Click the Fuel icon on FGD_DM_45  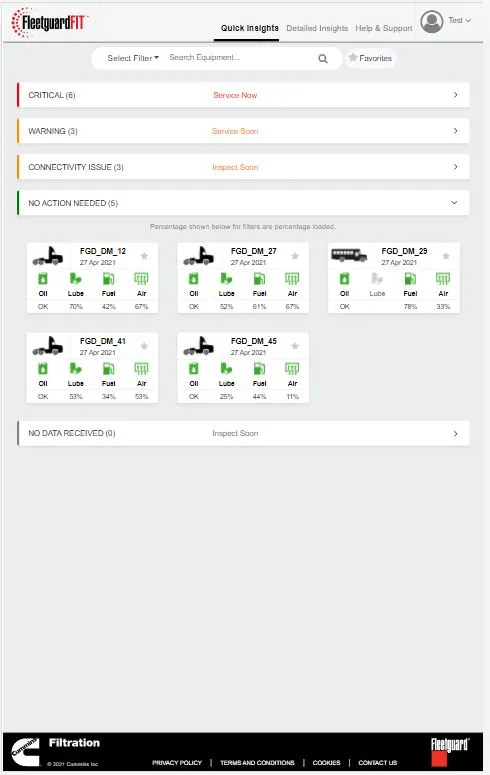click(x=259, y=369)
